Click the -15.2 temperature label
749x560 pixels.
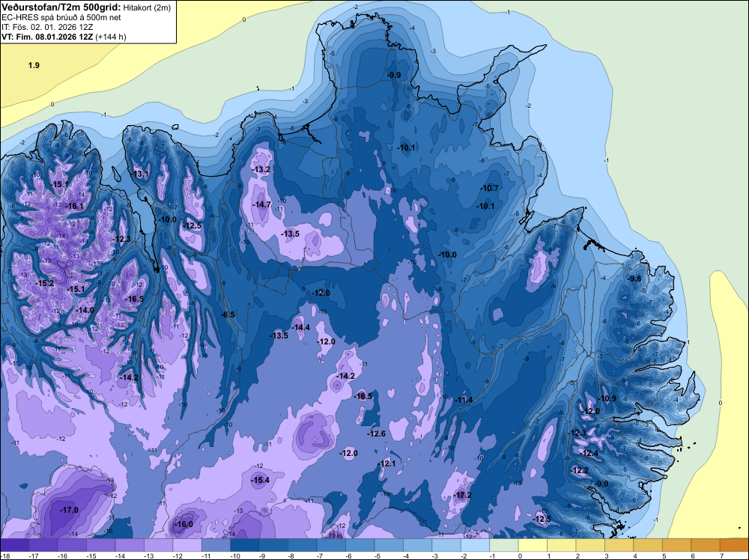[x=44, y=283]
